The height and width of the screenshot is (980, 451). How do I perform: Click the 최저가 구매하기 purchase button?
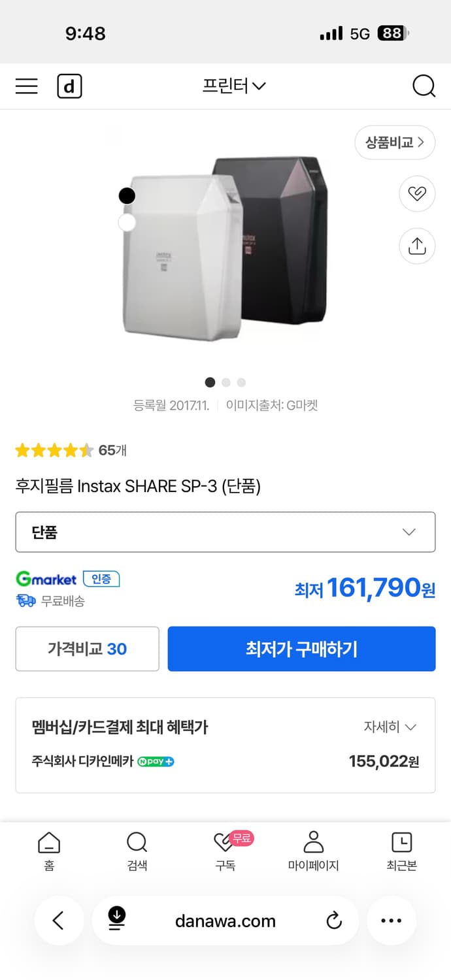(301, 649)
